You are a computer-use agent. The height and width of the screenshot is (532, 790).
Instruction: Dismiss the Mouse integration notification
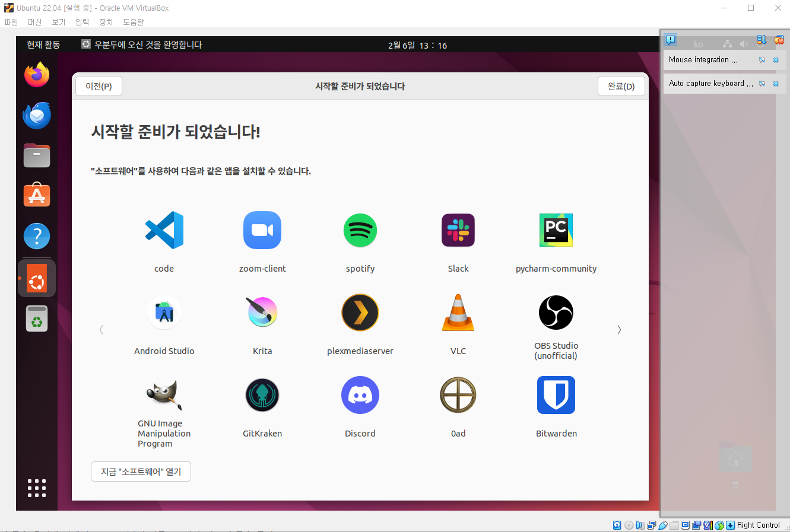pyautogui.click(x=776, y=60)
